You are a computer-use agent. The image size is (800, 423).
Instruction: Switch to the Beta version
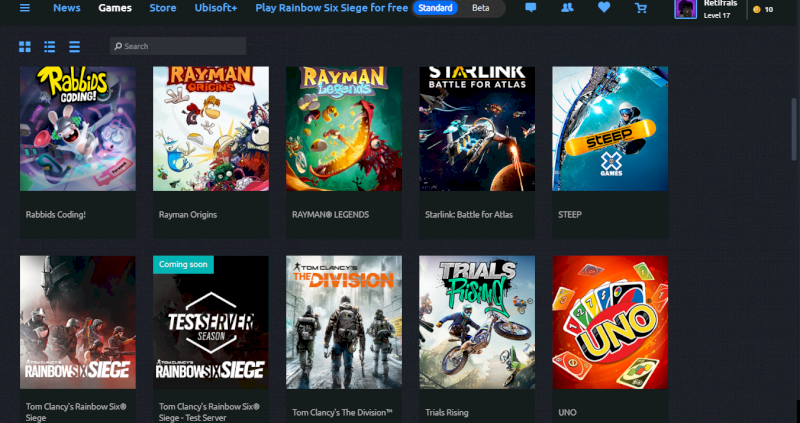click(481, 8)
